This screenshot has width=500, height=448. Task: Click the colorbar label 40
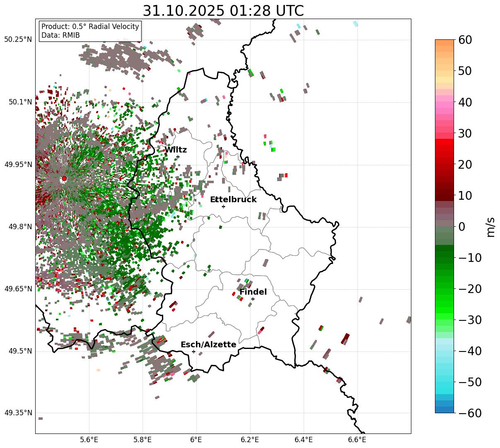(x=466, y=102)
